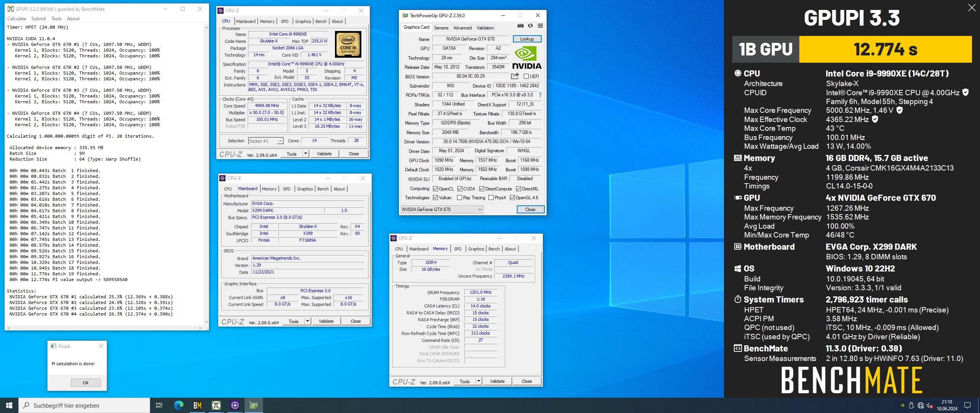Click the GPU-Z title bar icon
This screenshot has height=413, width=980.
[x=405, y=15]
